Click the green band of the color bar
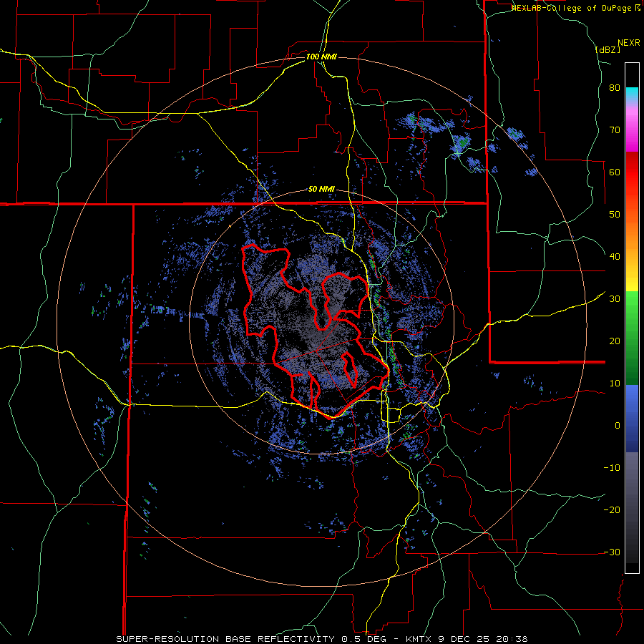The height and width of the screenshot is (644, 644). pos(632,338)
